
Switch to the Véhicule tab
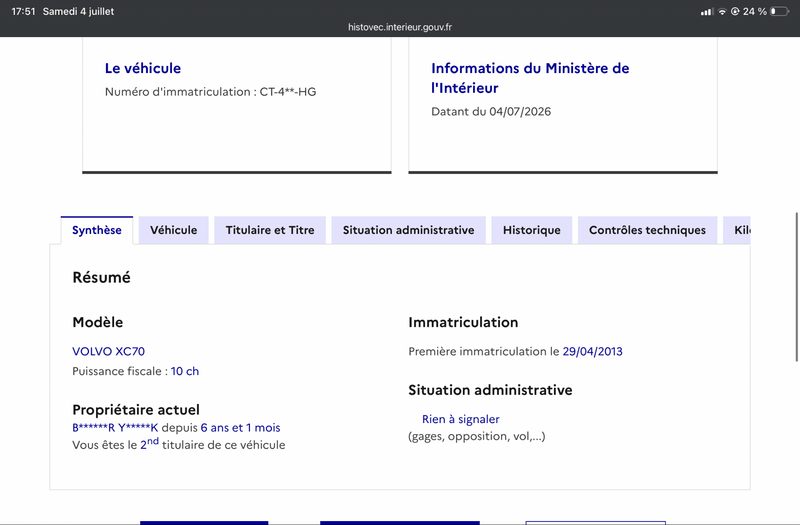click(173, 230)
